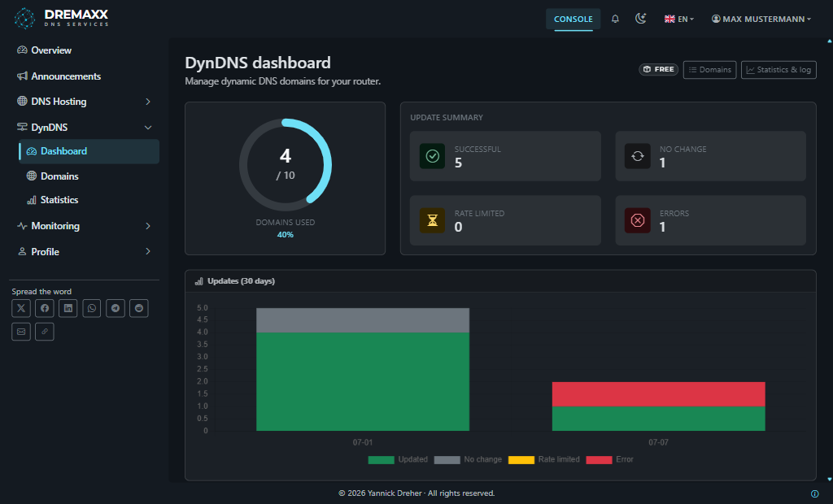
Task: Expand the Profile chevron
Action: click(x=148, y=252)
